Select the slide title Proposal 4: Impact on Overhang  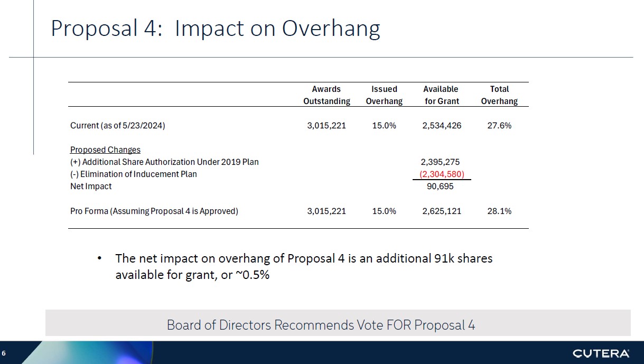215,29
